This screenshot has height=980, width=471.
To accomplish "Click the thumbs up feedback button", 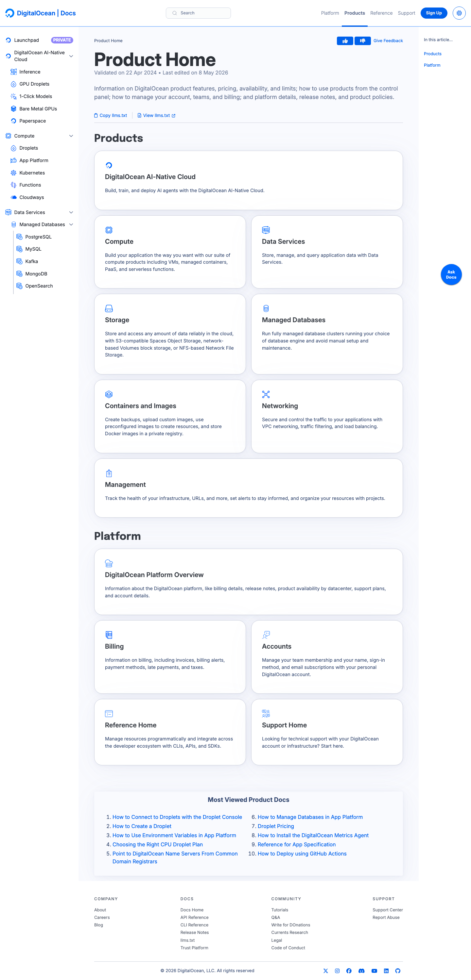I will pos(345,41).
